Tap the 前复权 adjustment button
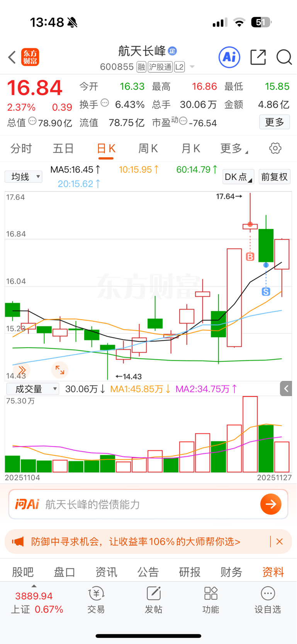Screen dimensions: 297x644 click(x=275, y=177)
